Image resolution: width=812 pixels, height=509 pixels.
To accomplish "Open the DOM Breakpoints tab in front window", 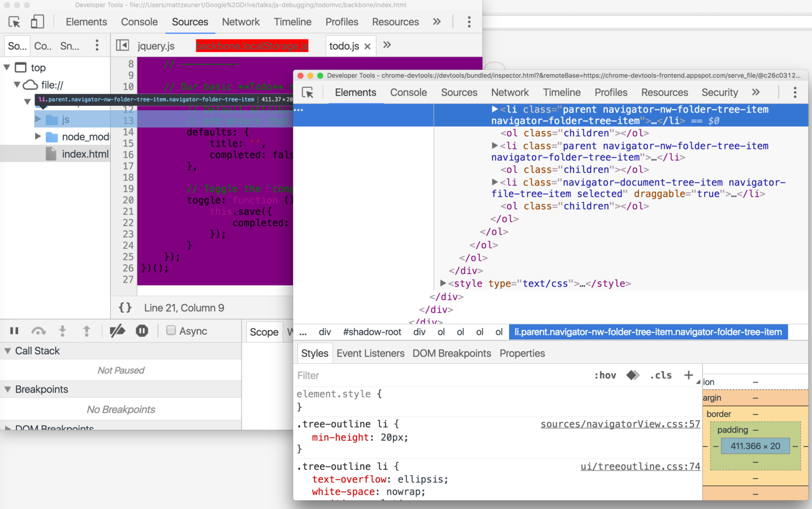I will click(x=452, y=353).
